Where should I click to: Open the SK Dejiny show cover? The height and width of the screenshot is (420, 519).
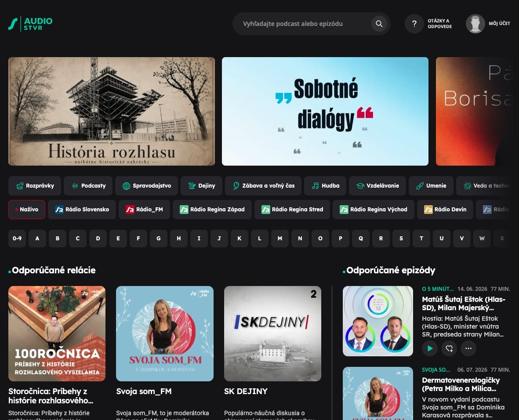click(273, 333)
